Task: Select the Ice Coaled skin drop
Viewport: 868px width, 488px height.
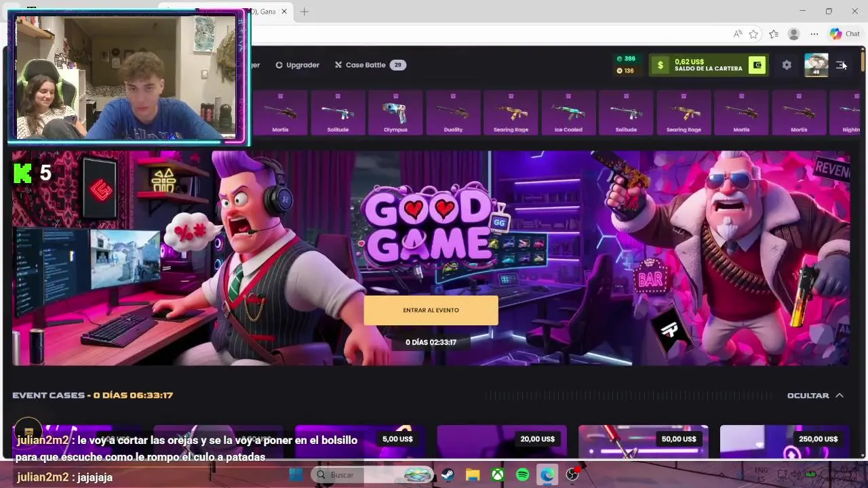Action: coord(568,113)
